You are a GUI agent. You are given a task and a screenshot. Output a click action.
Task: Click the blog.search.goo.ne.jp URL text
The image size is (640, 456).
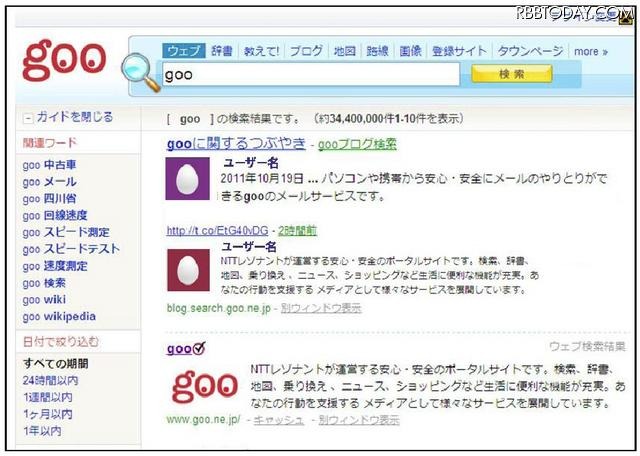219,308
